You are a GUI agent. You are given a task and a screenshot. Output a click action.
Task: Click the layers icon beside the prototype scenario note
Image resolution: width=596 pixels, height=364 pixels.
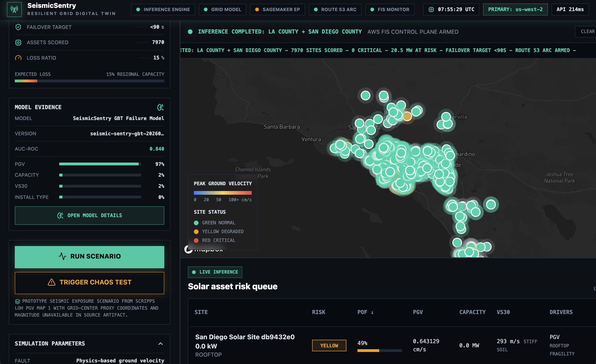(17, 301)
